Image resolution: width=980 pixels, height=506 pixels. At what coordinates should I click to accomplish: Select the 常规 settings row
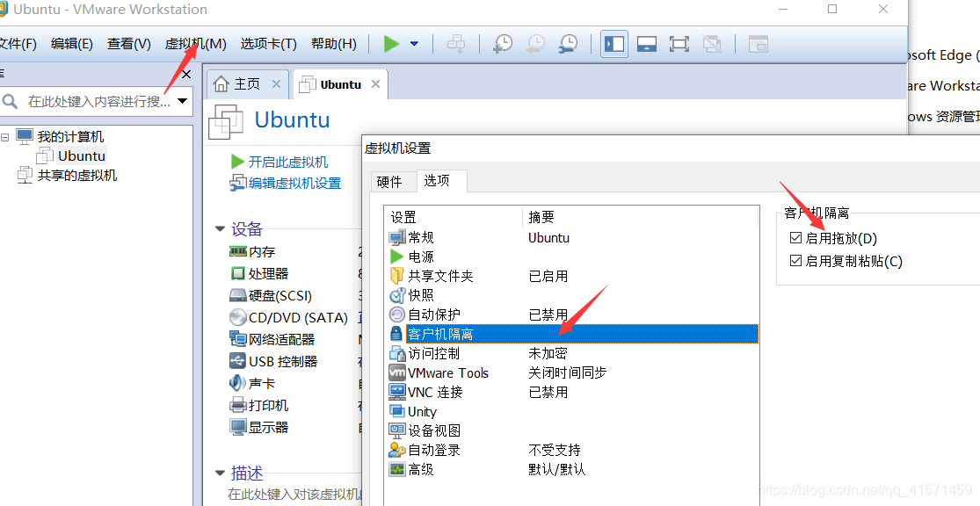pos(572,237)
